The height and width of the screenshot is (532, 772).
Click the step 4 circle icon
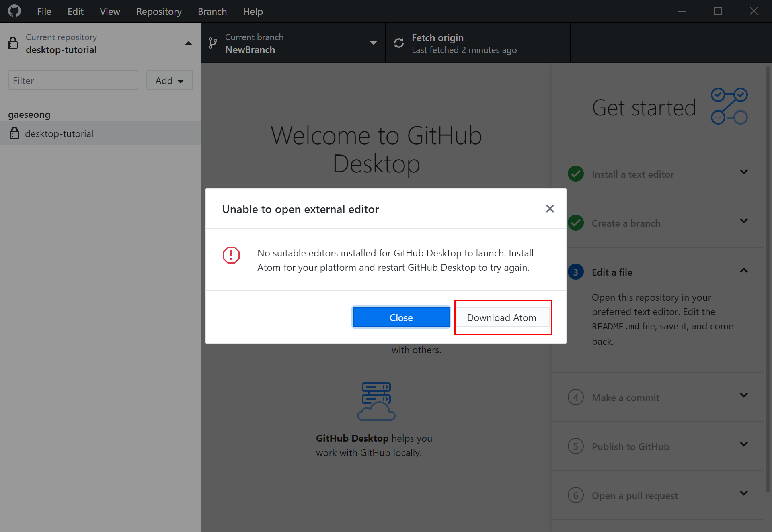(576, 397)
